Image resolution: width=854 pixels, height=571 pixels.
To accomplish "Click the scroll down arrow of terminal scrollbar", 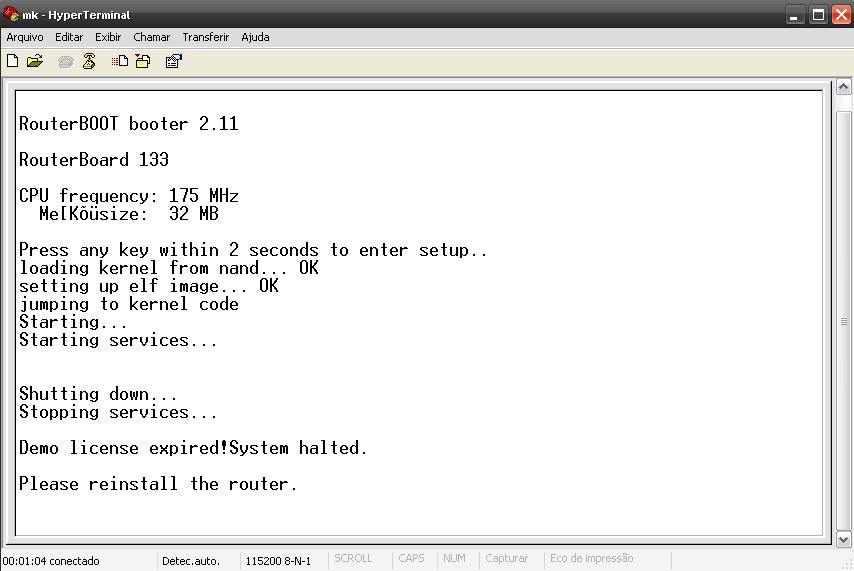I will pyautogui.click(x=844, y=539).
